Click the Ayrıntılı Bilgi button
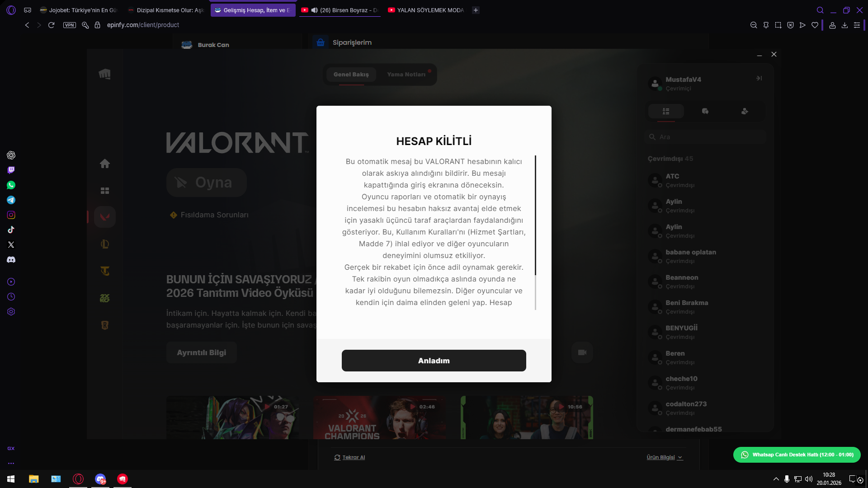This screenshot has width=868, height=488. [x=202, y=352]
